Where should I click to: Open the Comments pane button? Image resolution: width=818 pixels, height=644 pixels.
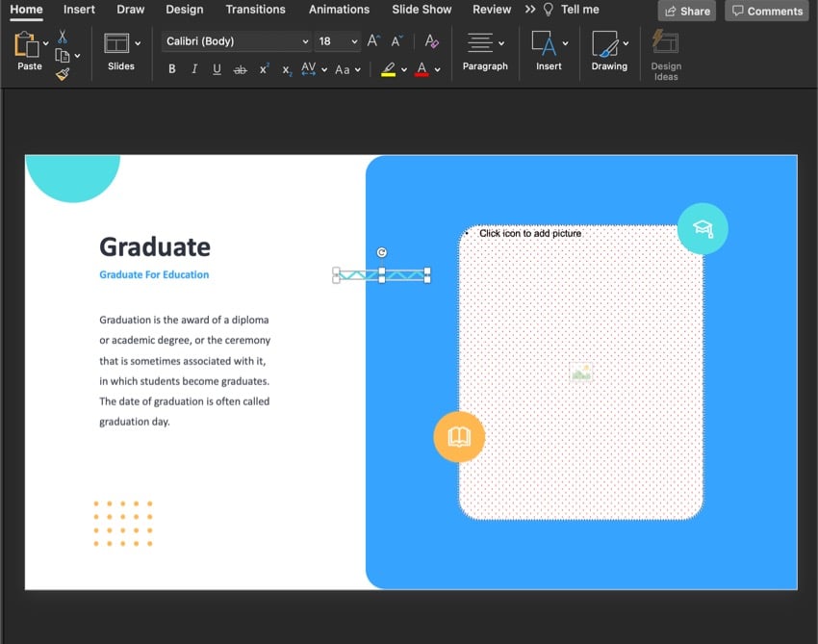tap(766, 11)
